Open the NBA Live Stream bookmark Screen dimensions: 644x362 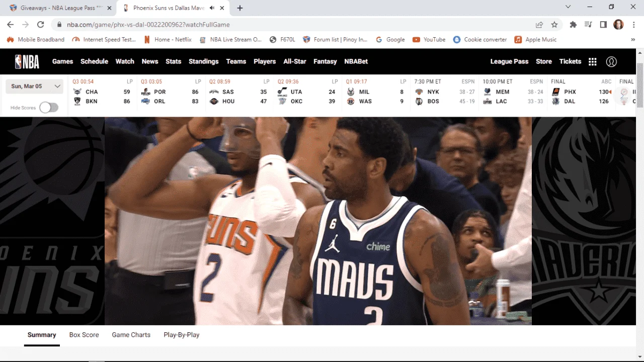(x=230, y=40)
